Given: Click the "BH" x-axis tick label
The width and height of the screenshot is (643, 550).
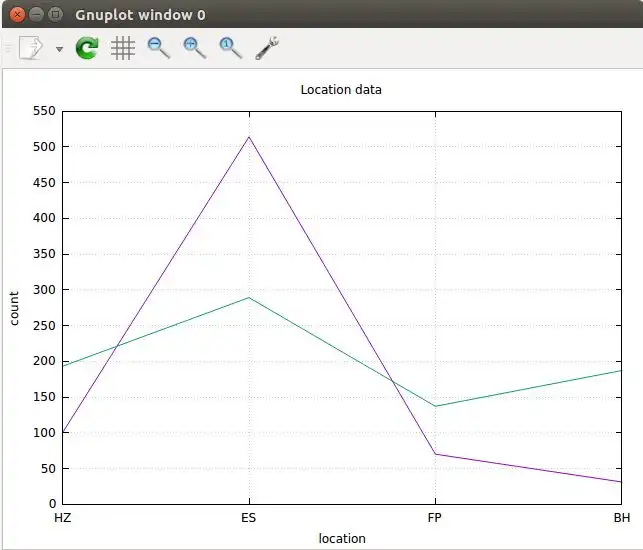Looking at the screenshot, I should point(622,518).
